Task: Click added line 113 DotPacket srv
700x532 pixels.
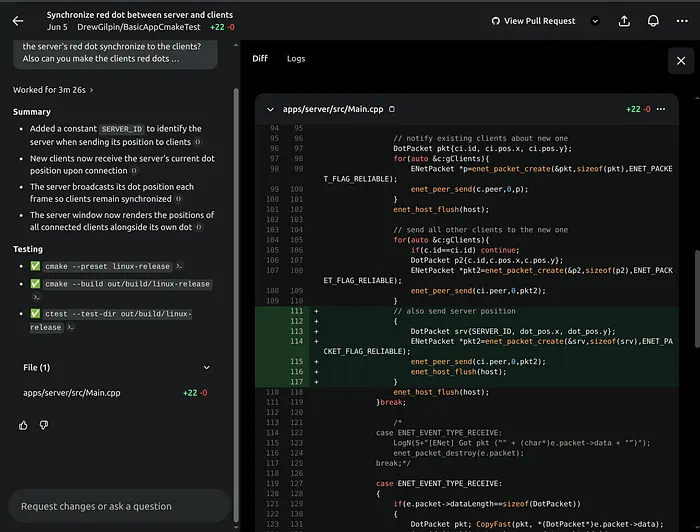Action: 513,331
